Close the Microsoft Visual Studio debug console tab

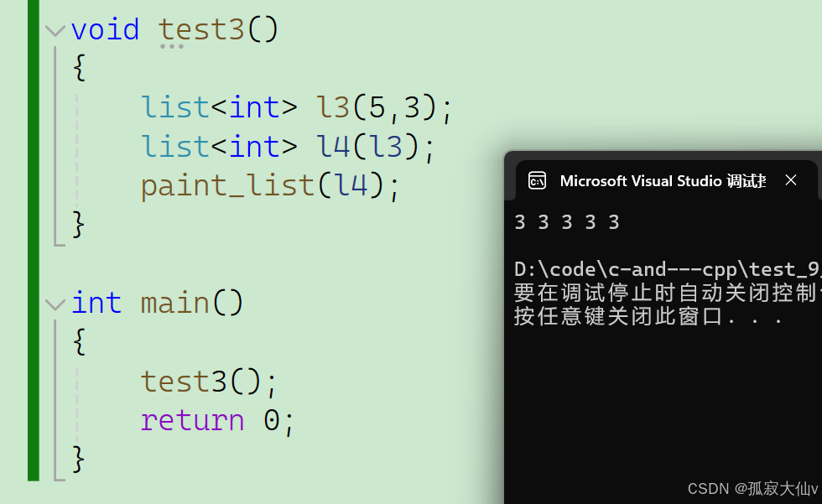point(790,180)
